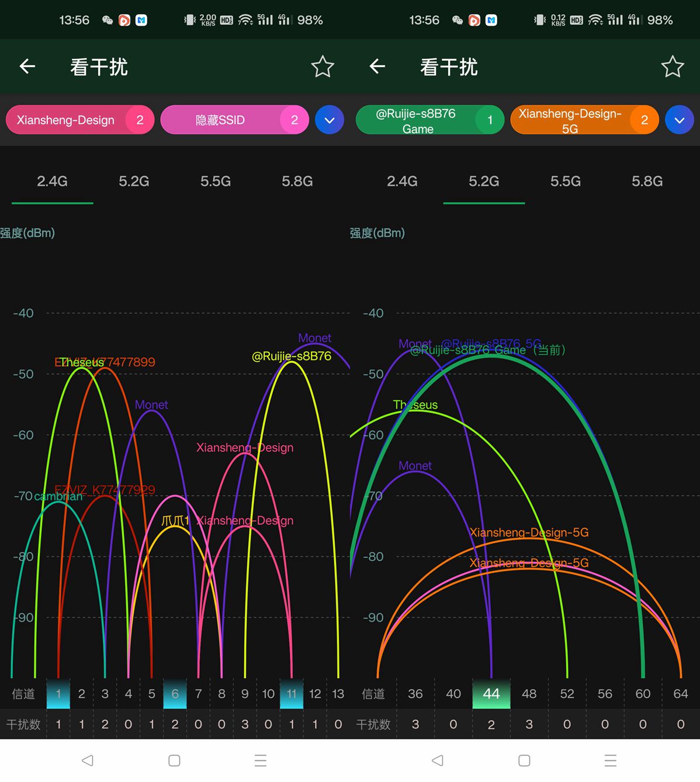Select Xiansheng-Design-5G network chip

tap(584, 120)
